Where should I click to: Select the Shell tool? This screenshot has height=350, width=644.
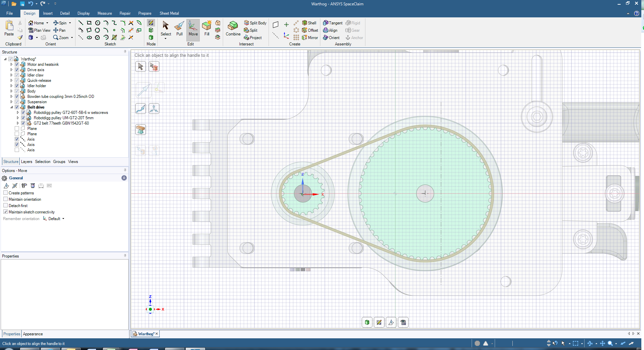pyautogui.click(x=309, y=23)
